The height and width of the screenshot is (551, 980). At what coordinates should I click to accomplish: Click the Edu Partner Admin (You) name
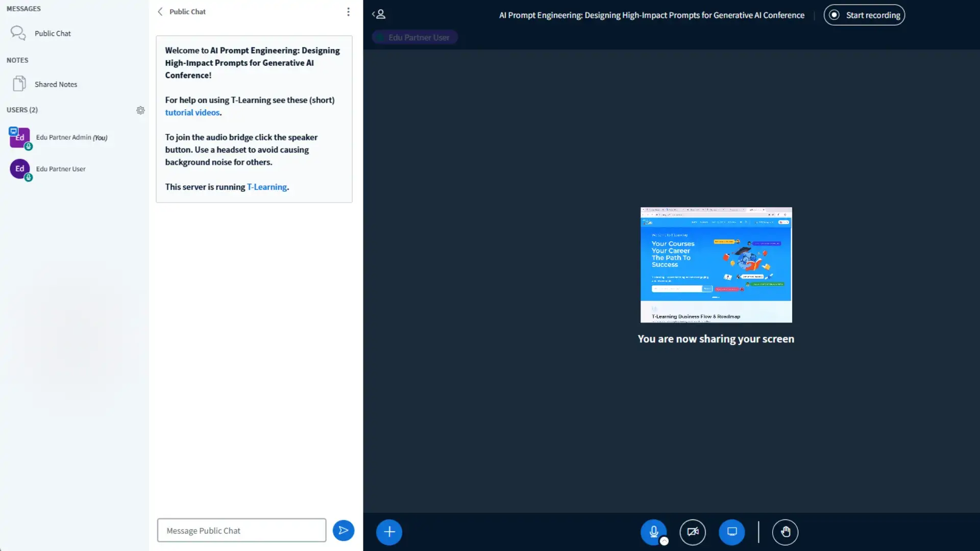tap(71, 137)
